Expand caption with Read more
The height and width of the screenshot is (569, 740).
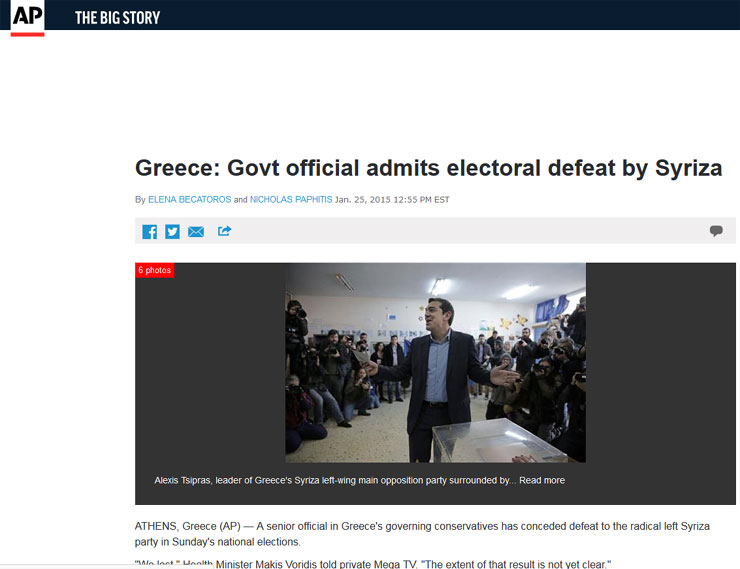[x=542, y=480]
